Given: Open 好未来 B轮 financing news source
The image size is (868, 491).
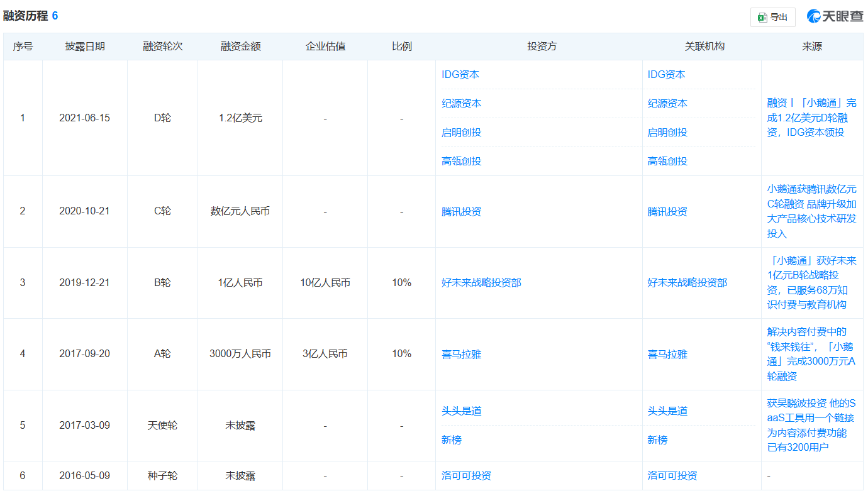Looking at the screenshot, I should click(x=811, y=282).
